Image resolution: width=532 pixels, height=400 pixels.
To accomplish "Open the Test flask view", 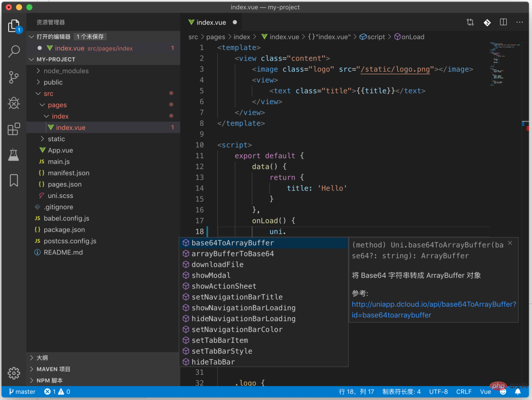I will tap(14, 155).
